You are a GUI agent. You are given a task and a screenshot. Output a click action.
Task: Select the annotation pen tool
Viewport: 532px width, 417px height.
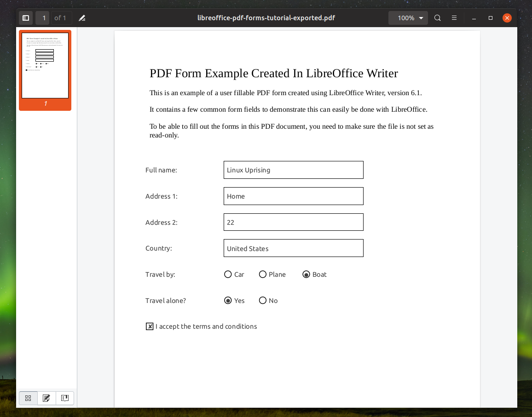pyautogui.click(x=82, y=17)
